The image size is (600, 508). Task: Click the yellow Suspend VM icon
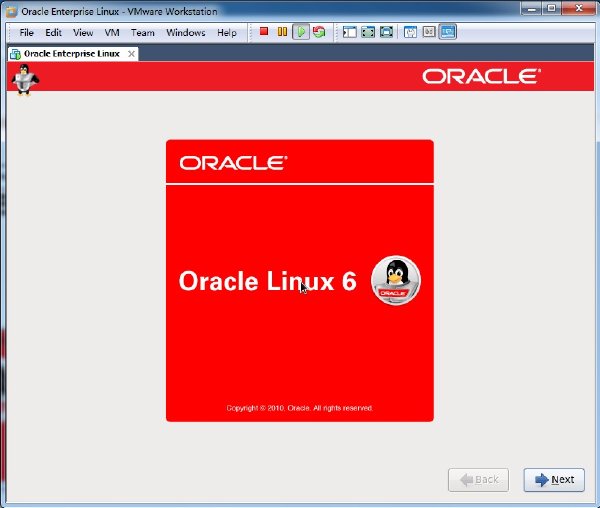point(282,31)
